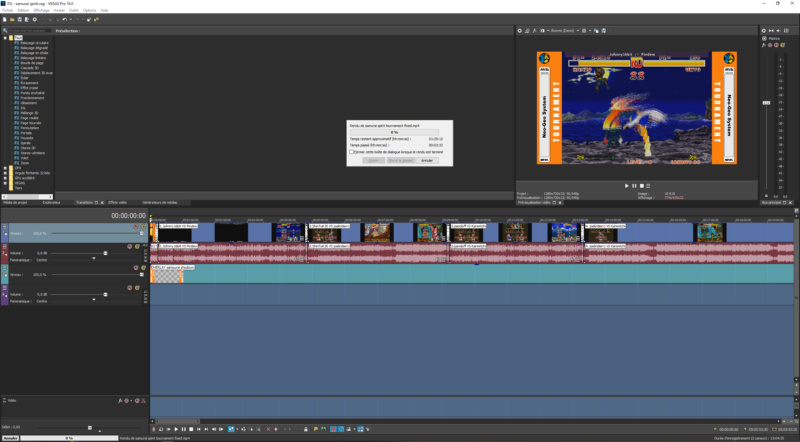Check the close dialog when render finishes checkbox
The image size is (800, 442).
pos(352,152)
